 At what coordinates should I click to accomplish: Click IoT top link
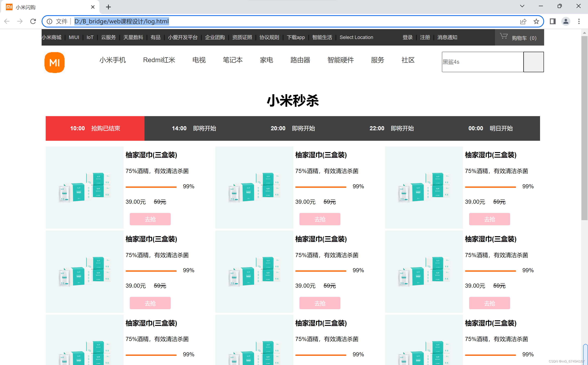[90, 37]
